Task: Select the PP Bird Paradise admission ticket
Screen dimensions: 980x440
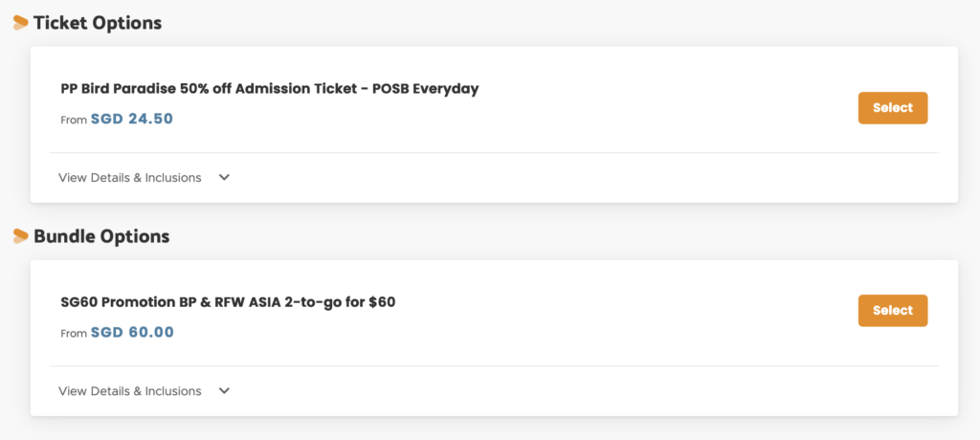Action: pyautogui.click(x=892, y=108)
